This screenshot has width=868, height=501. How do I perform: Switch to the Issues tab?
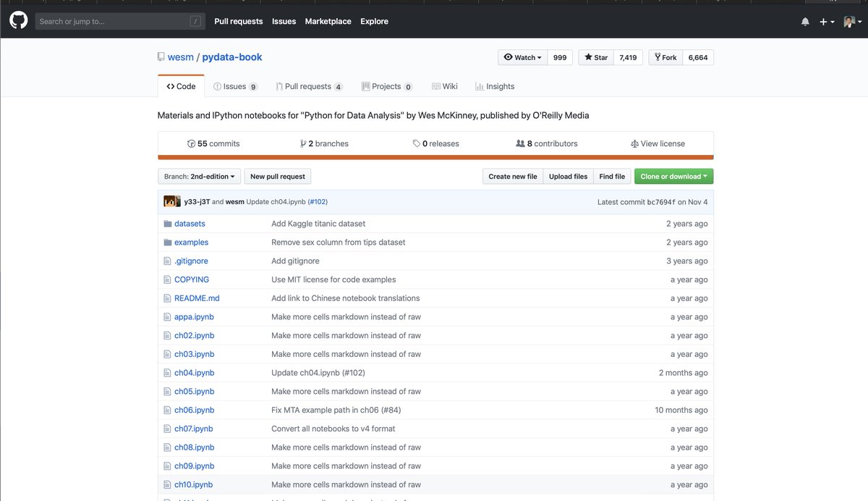[235, 86]
